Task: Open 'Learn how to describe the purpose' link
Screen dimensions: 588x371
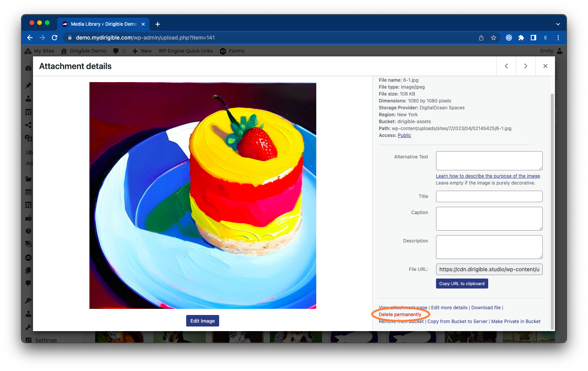Action: (x=488, y=176)
